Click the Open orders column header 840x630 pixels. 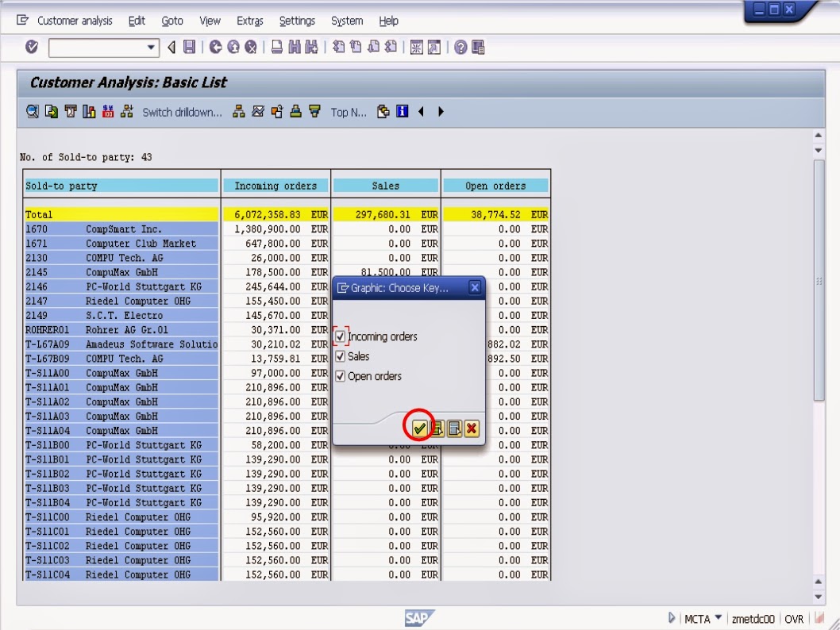coord(495,186)
